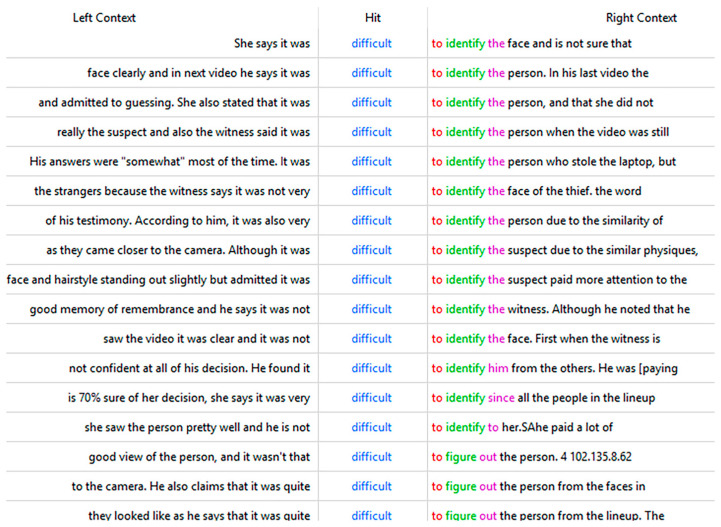This screenshot has width=721, height=527.
Task: Click left context 'good view of the person'
Action: tap(153, 457)
